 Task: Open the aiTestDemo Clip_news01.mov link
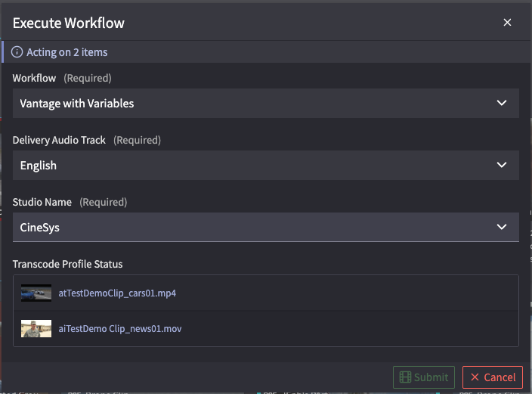119,329
